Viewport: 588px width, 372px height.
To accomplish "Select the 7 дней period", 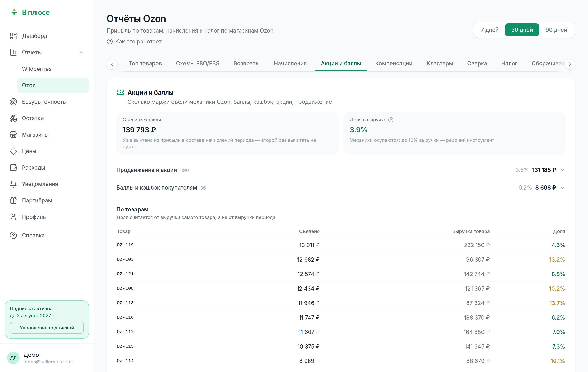I will [489, 30].
